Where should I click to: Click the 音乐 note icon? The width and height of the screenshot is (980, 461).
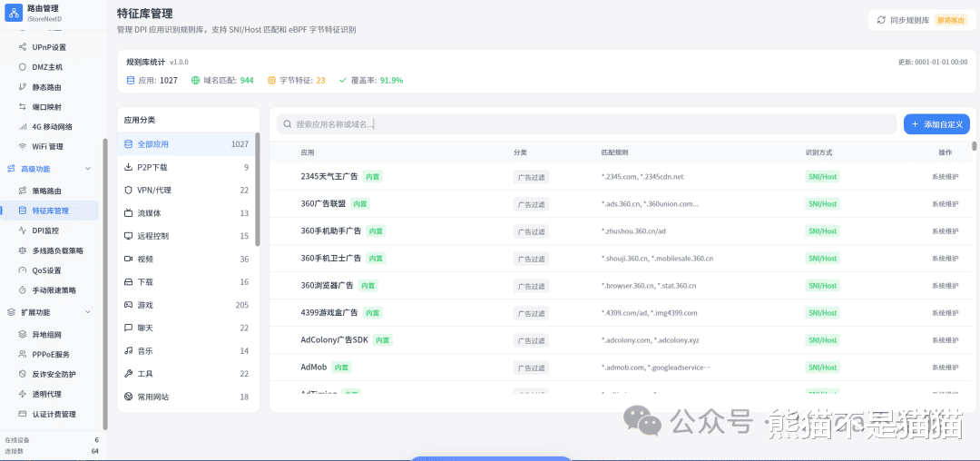(128, 350)
